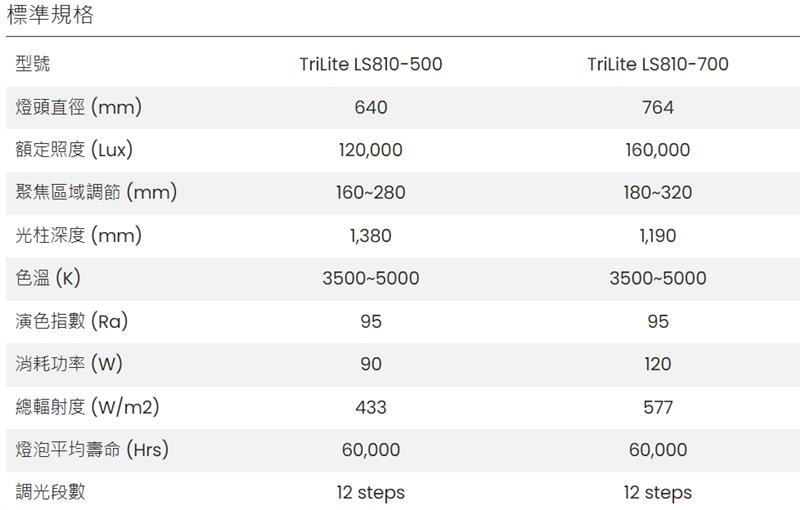Select the 光柱深度 (mm) label
Screen dimensions: 800x510
click(x=79, y=236)
